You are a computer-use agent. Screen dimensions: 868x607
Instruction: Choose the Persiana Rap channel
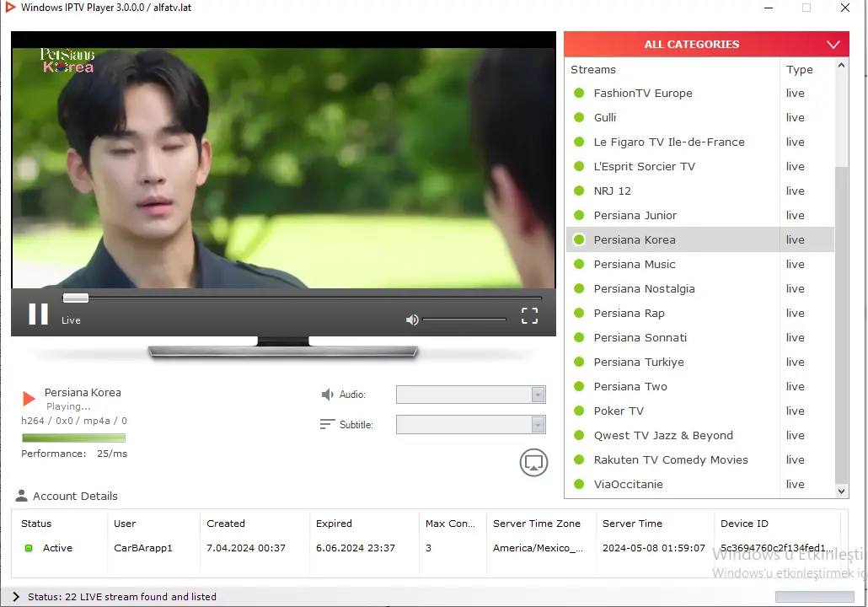(x=699, y=313)
